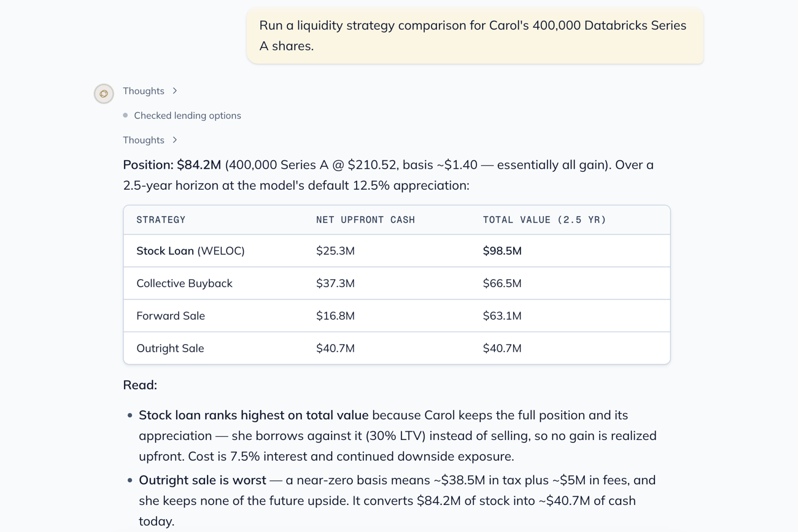Select the Collective Buyback row label
This screenshot has width=798, height=532.
pyautogui.click(x=184, y=283)
